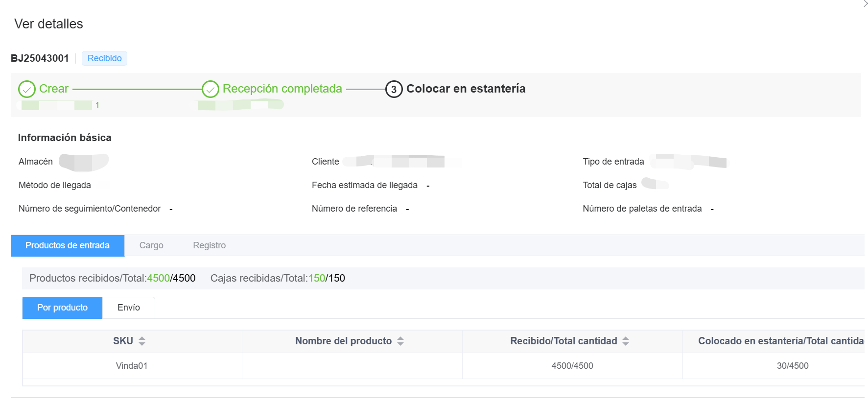The height and width of the screenshot is (406, 868).
Task: Click order number BJ25043001
Action: click(40, 58)
